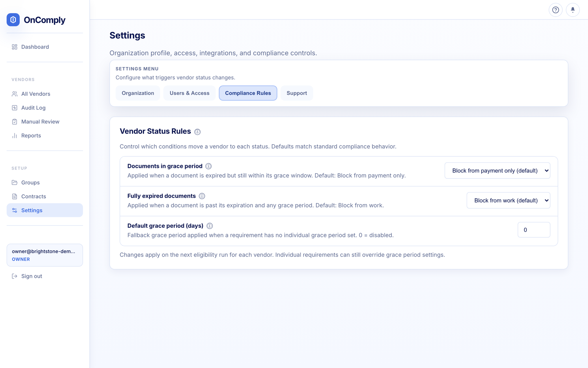Show info for Vendor Status Rules
This screenshot has width=588, height=368.
[197, 132]
